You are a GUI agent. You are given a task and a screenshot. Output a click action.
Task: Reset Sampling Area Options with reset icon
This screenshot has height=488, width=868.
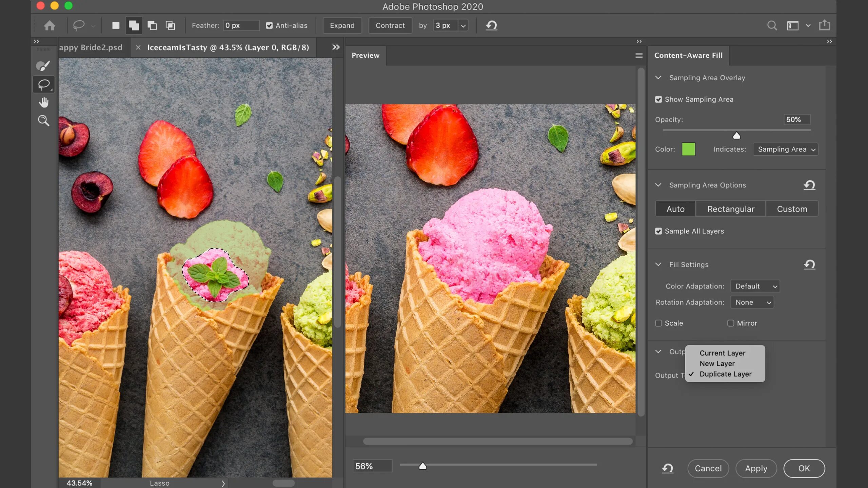pyautogui.click(x=809, y=185)
